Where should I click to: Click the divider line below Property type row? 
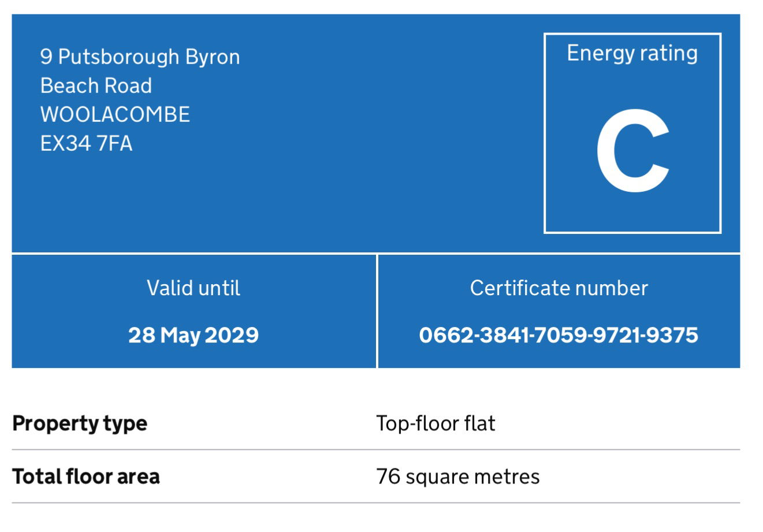tap(375, 449)
